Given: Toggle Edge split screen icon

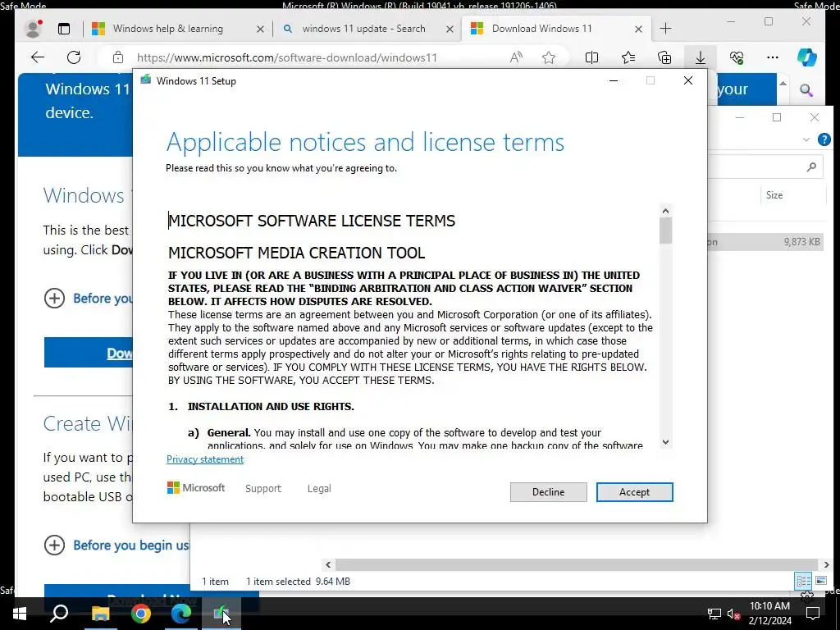Looking at the screenshot, I should [591, 57].
